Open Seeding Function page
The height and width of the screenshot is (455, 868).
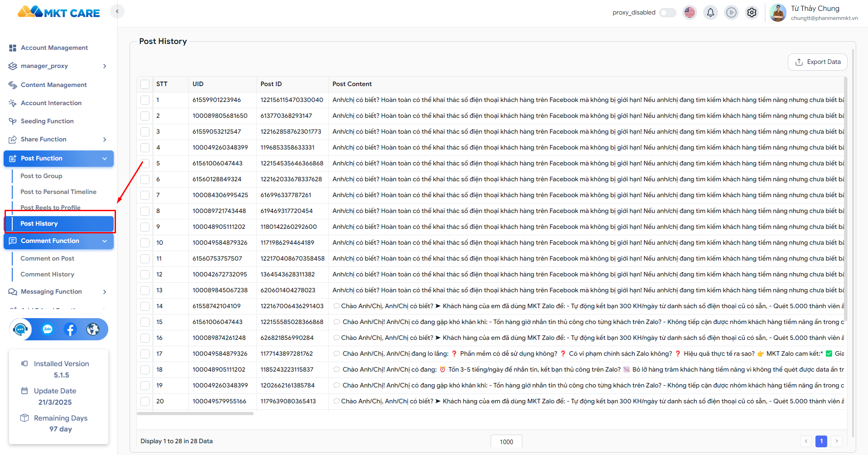(x=47, y=121)
